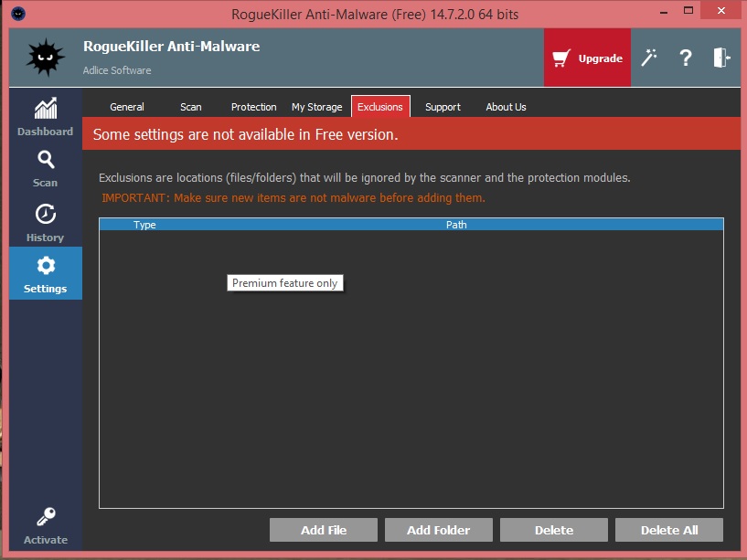Screen dimensions: 747x560
Task: Click the Delete All button
Action: click(669, 530)
